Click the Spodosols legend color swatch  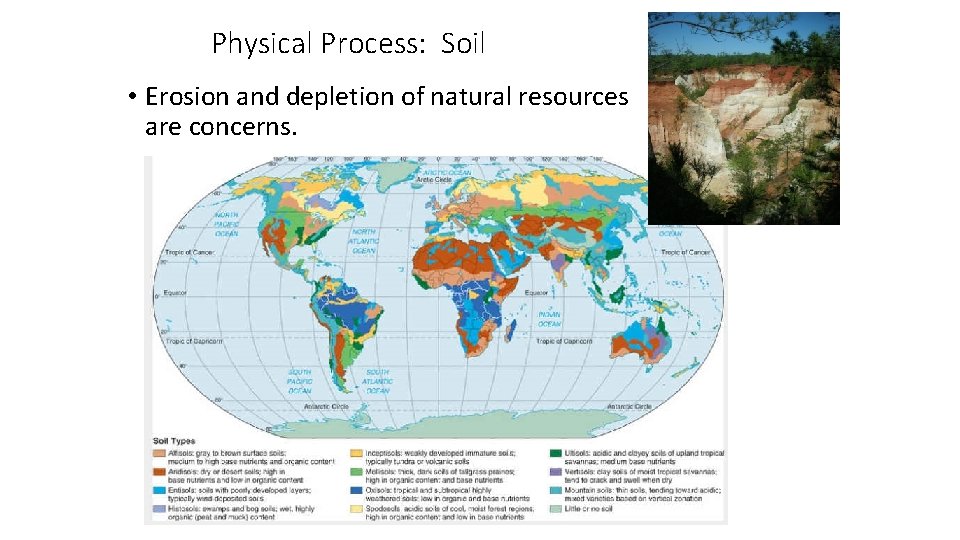click(x=356, y=509)
